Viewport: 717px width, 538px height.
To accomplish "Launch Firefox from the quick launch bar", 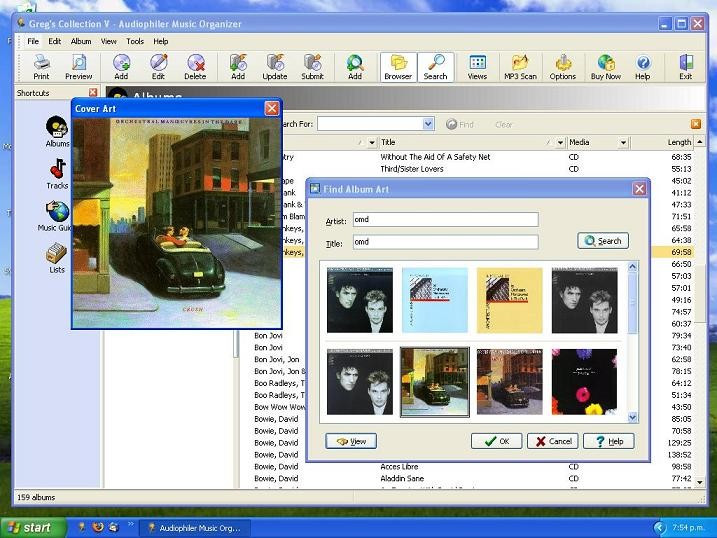I will 97,527.
